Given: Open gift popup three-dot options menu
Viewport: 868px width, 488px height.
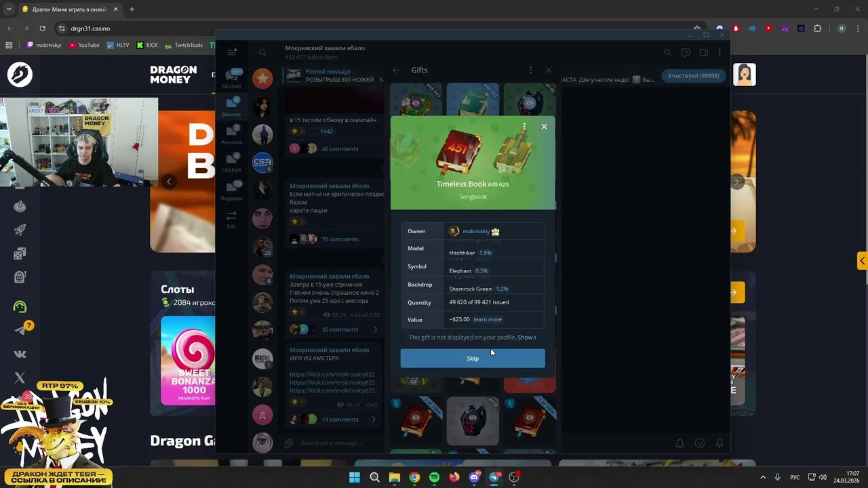Looking at the screenshot, I should tap(524, 127).
